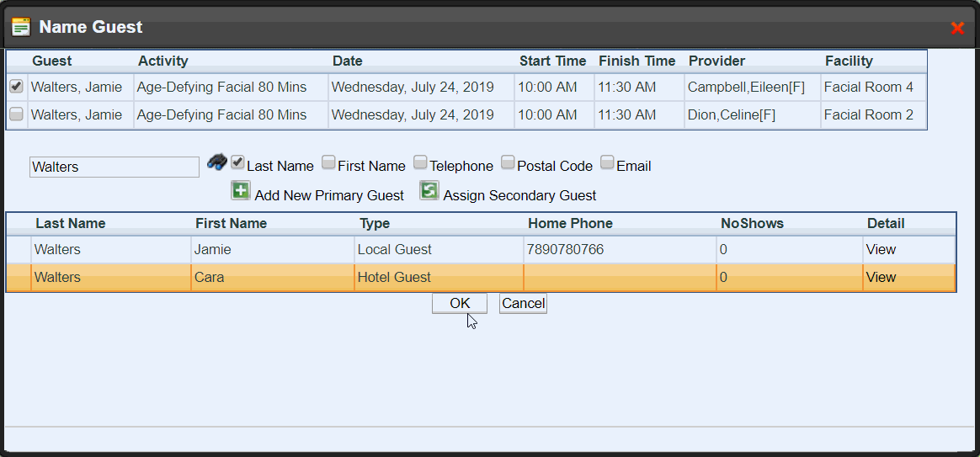Toggle the Last Name search checkbox
The width and height of the screenshot is (980, 457).
pos(238,162)
